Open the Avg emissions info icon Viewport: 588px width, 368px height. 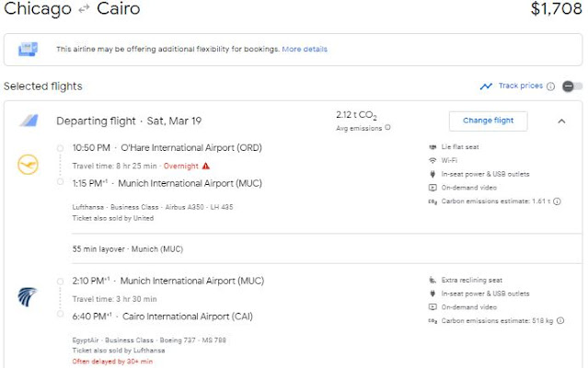pos(387,127)
